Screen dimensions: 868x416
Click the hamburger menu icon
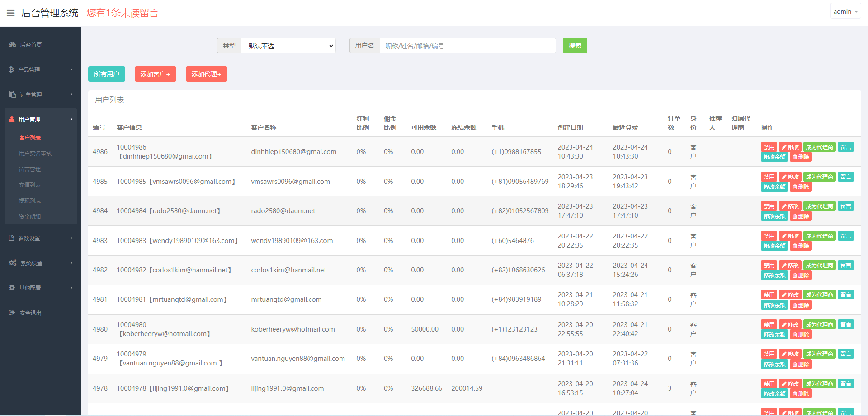point(10,13)
